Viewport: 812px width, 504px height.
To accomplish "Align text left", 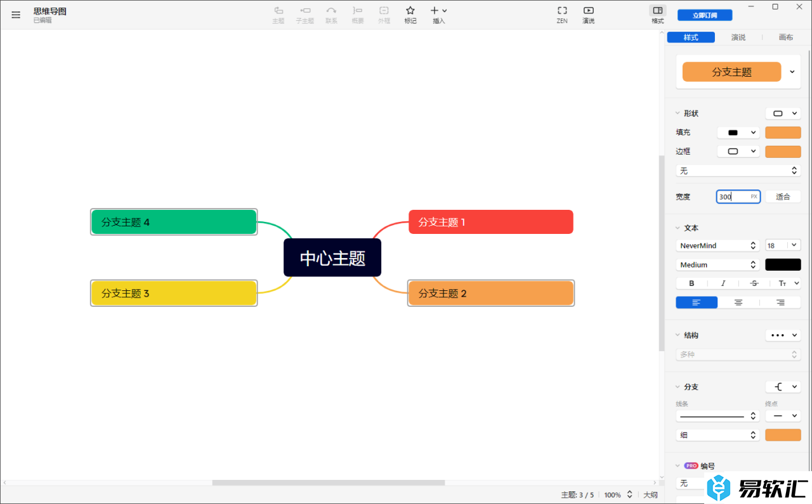I will pos(697,302).
